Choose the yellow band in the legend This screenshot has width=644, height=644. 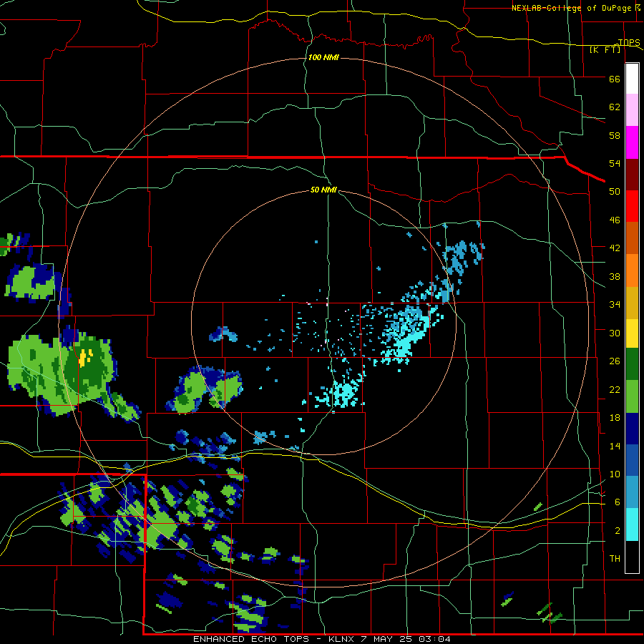pos(632,334)
